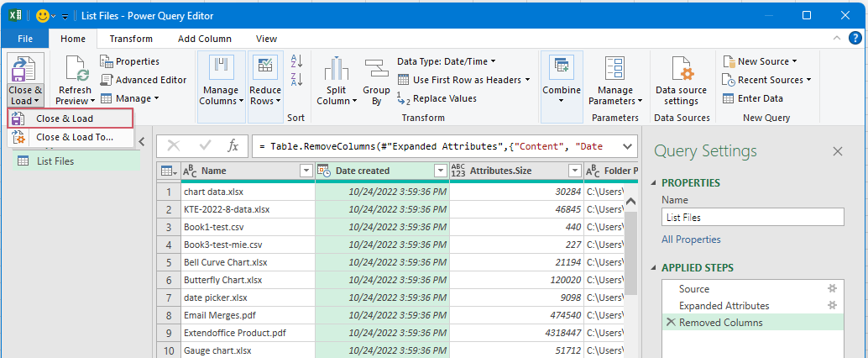
Task: Open Expanded Attributes step settings gear
Action: click(832, 305)
